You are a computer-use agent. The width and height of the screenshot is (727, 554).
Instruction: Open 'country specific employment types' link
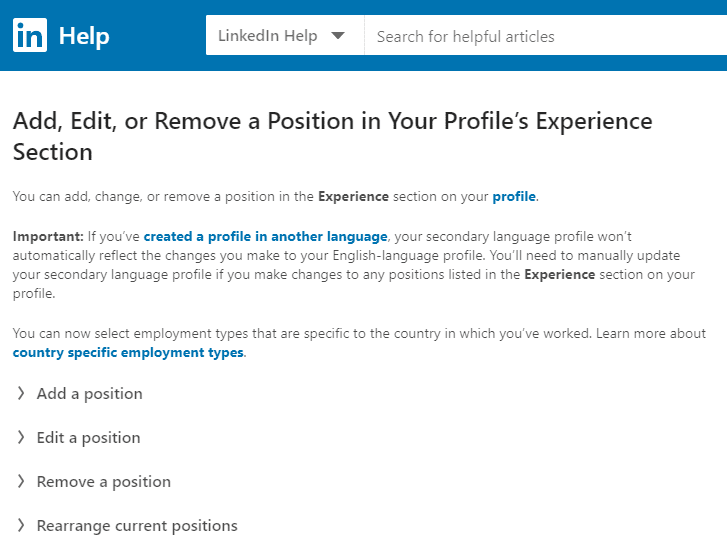point(128,352)
